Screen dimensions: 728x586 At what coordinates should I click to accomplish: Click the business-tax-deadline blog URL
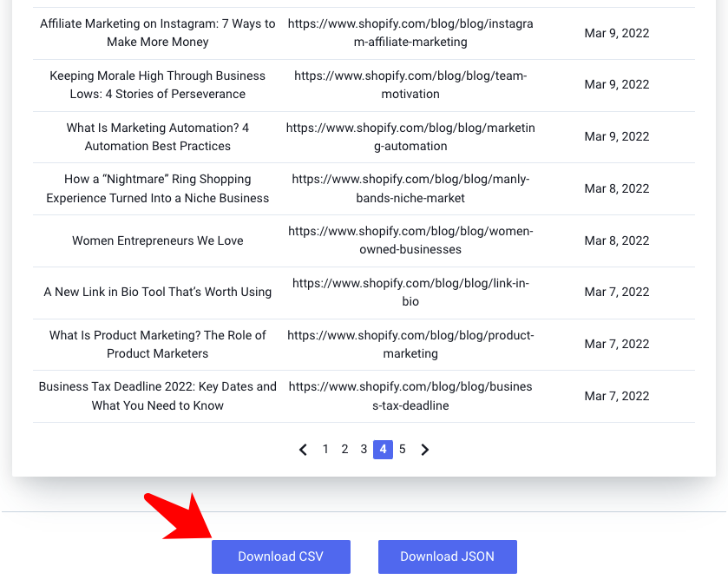(x=410, y=396)
